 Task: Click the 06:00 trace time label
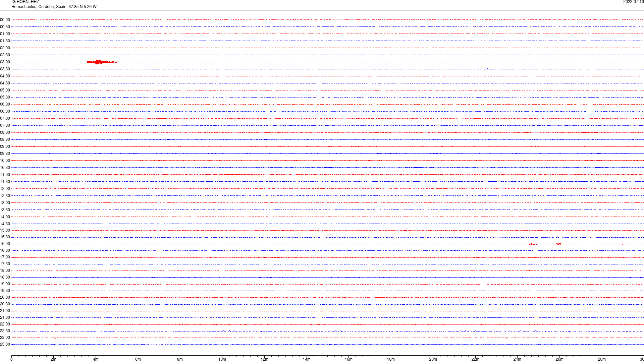(5, 104)
